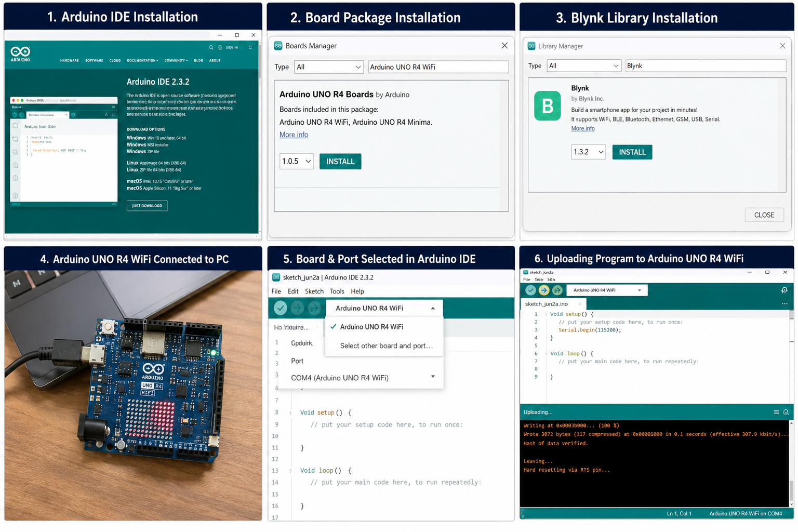The width and height of the screenshot is (798, 532).
Task: Click Upload arrow in the IDE with open board menu
Action: click(x=297, y=308)
